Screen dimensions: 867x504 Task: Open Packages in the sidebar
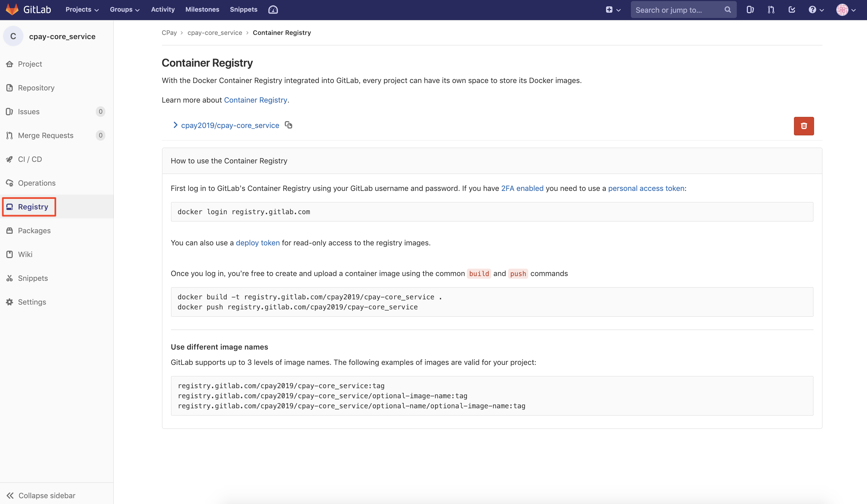click(34, 230)
